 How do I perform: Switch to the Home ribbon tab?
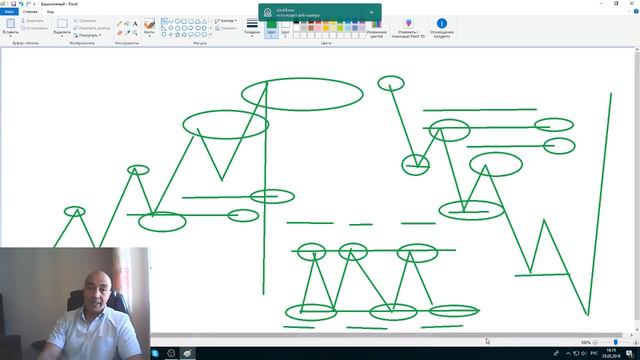[x=30, y=12]
